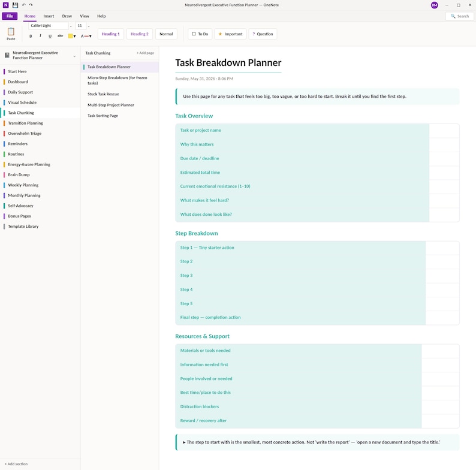Apply strikethrough with the abc button
476x470 pixels.
(x=61, y=36)
